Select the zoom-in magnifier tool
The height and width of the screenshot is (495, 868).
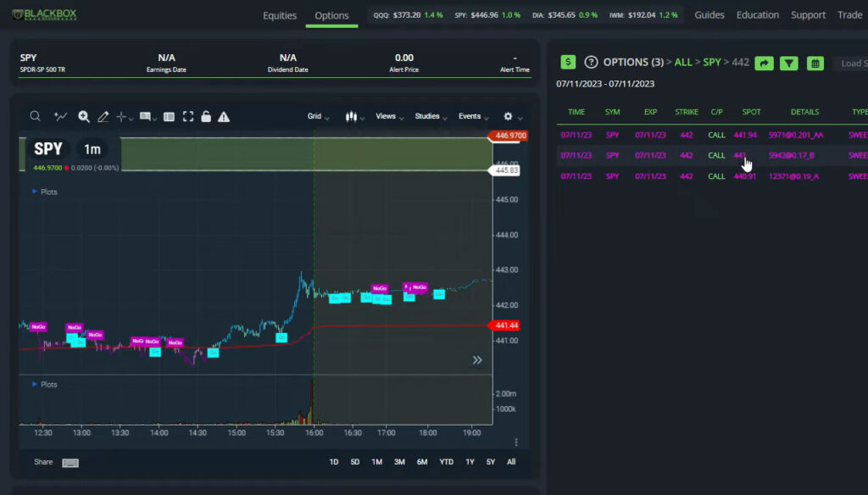click(84, 117)
